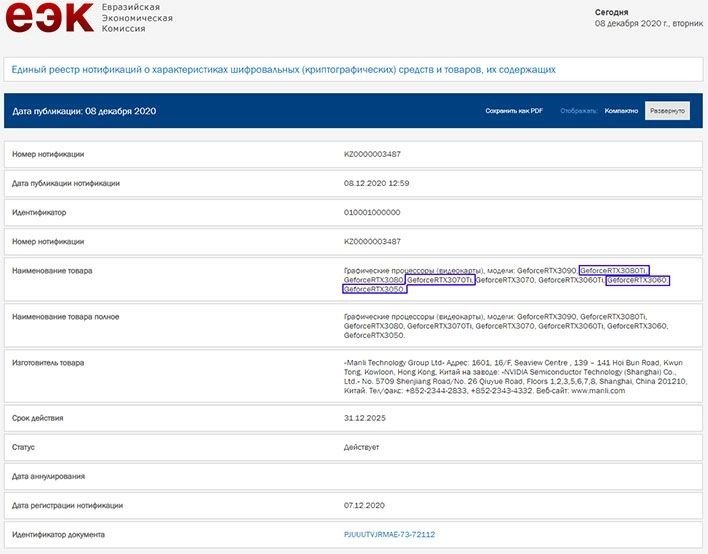Click the Идентификатор row label
708x554 pixels.
(x=39, y=212)
